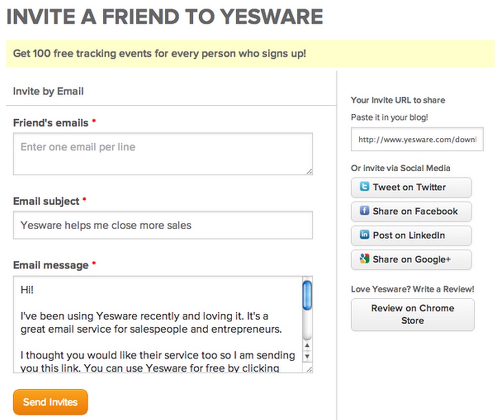The image size is (504, 420).
Task: Click the message scrollbar down arrow
Action: tap(307, 357)
